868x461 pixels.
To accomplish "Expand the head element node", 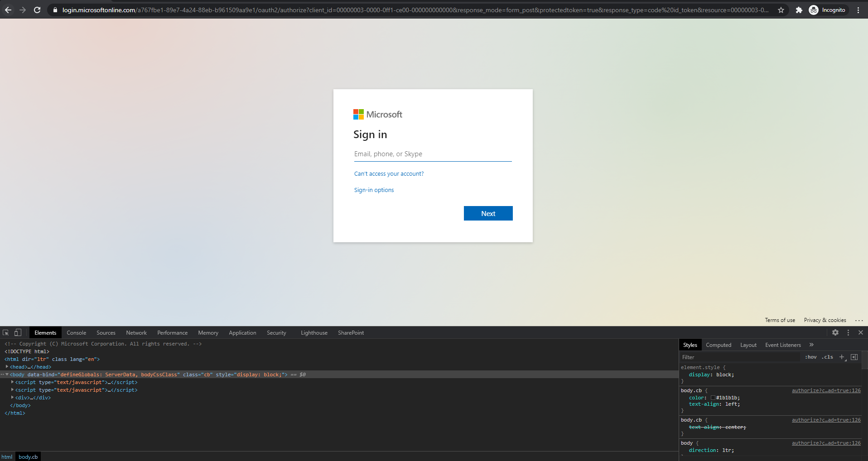I will coord(7,366).
